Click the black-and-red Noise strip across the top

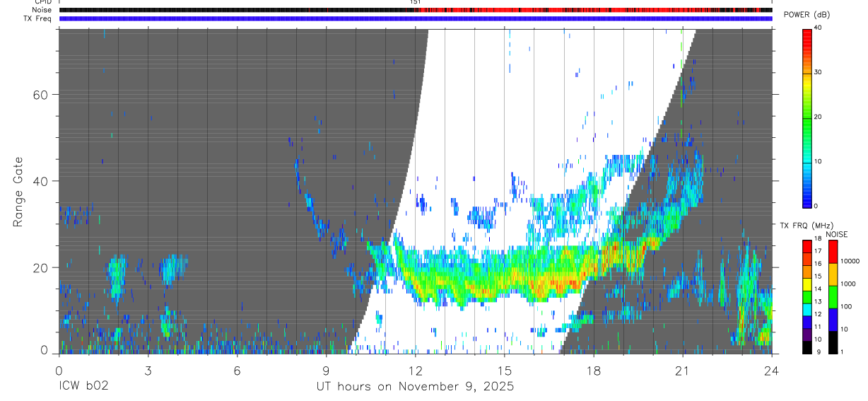click(x=416, y=10)
